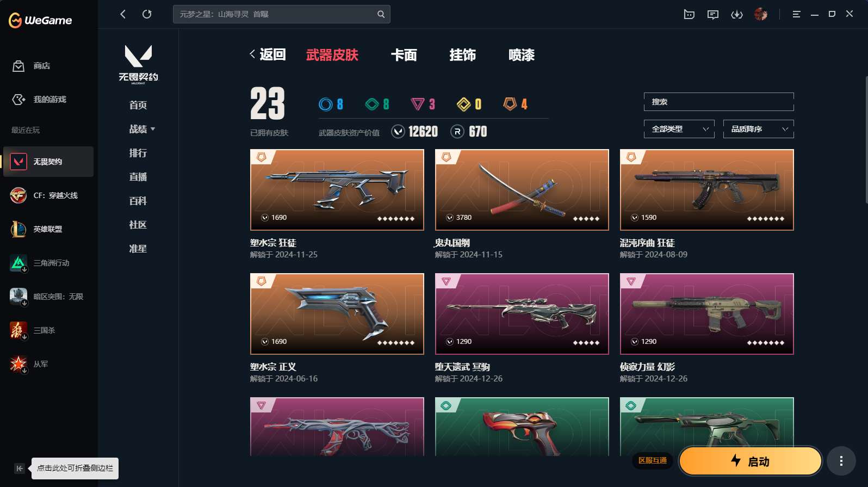
Task: Expand the 战绩 submenu arrow
Action: [x=153, y=129]
